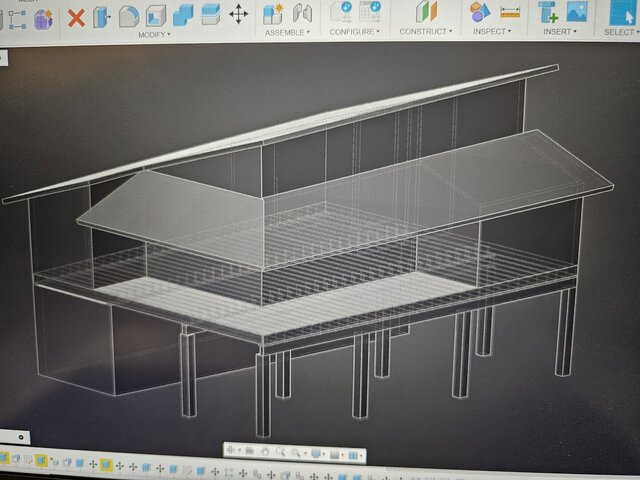640x480 pixels.
Task: Click the Viewports layout icon
Action: [353, 455]
